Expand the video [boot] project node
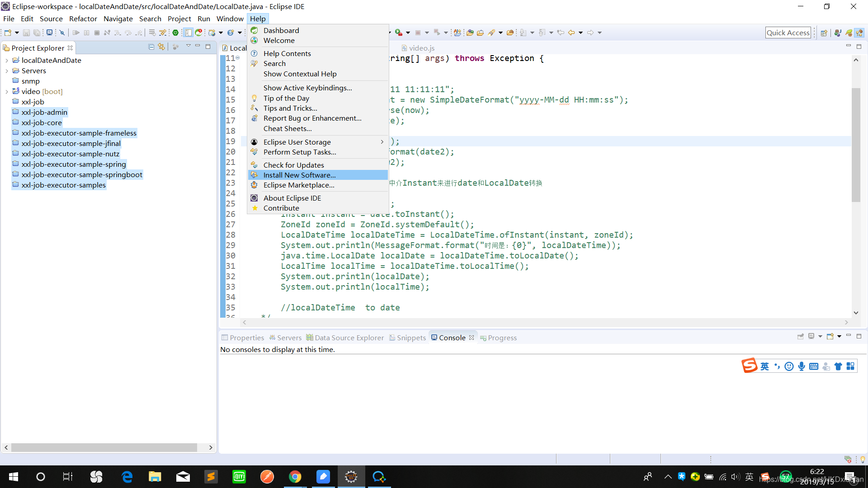 pos(7,92)
